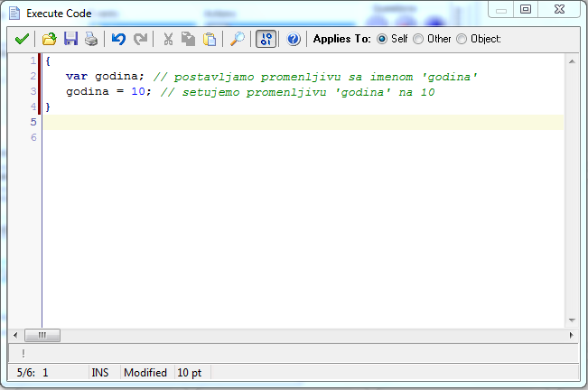Place the cursor on highlighted line 5
The height and width of the screenshot is (390, 588).
click(303, 122)
